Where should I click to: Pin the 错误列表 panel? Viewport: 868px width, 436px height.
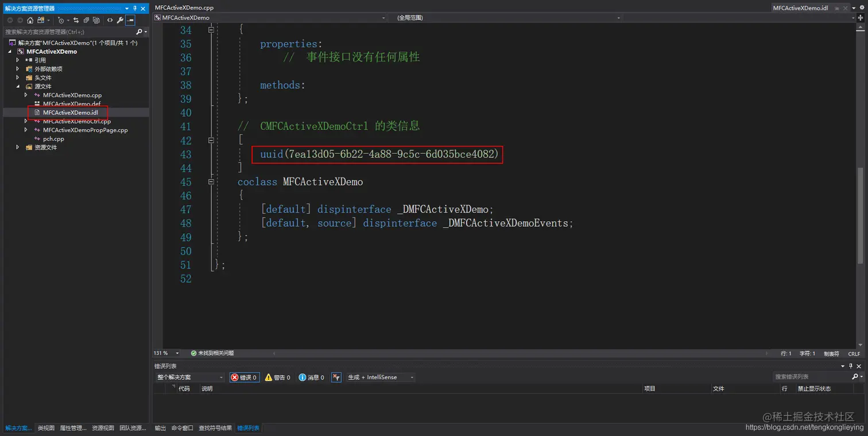point(851,366)
